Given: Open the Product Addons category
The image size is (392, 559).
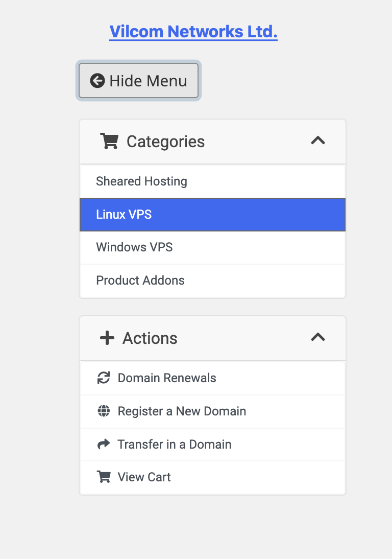Looking at the screenshot, I should point(212,281).
